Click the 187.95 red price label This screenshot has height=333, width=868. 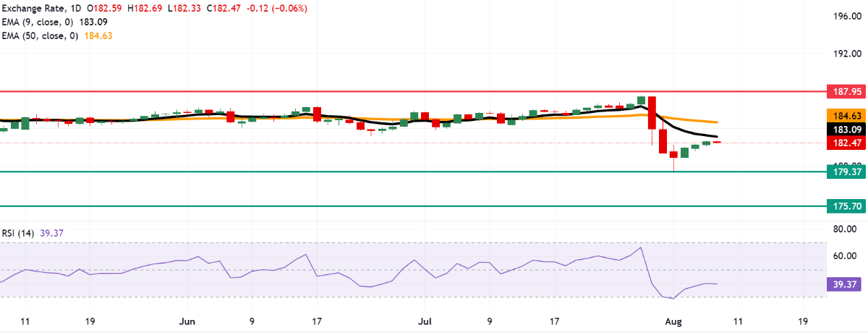[846, 92]
